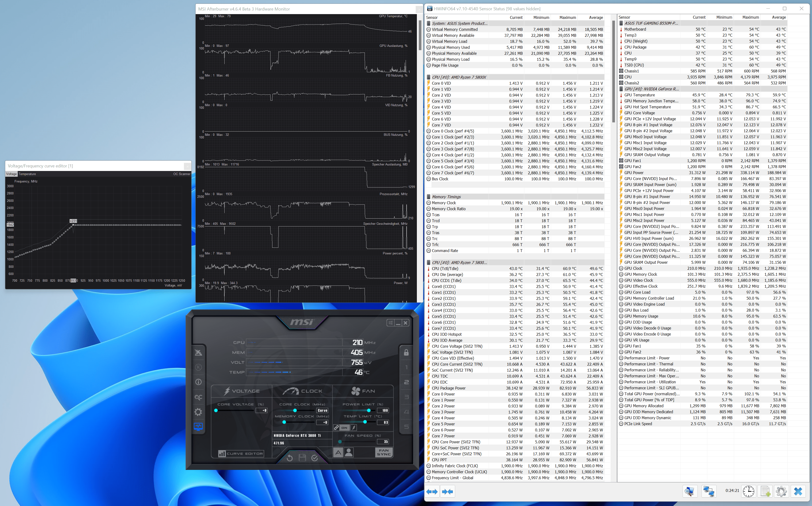Click OC Scanner in the curve editor

pyautogui.click(x=182, y=174)
